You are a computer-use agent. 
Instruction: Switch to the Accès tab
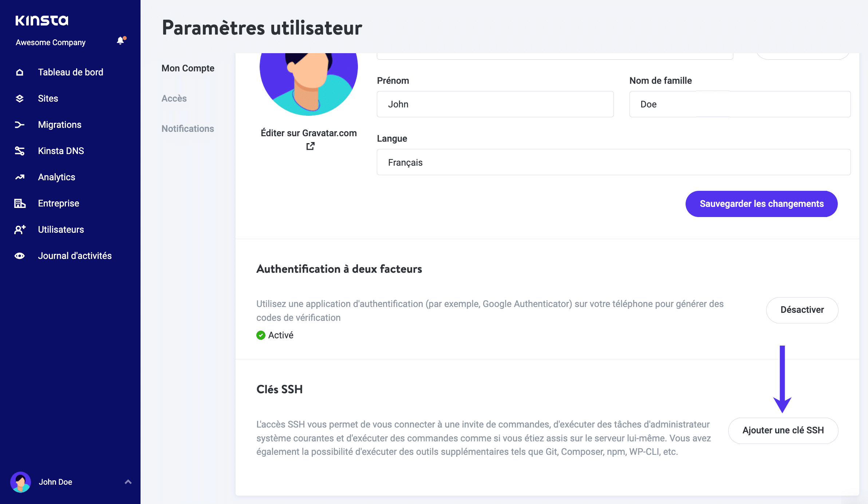174,98
